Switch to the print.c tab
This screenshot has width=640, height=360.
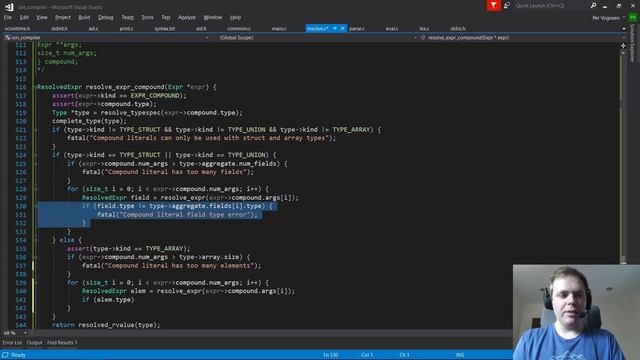[127, 29]
